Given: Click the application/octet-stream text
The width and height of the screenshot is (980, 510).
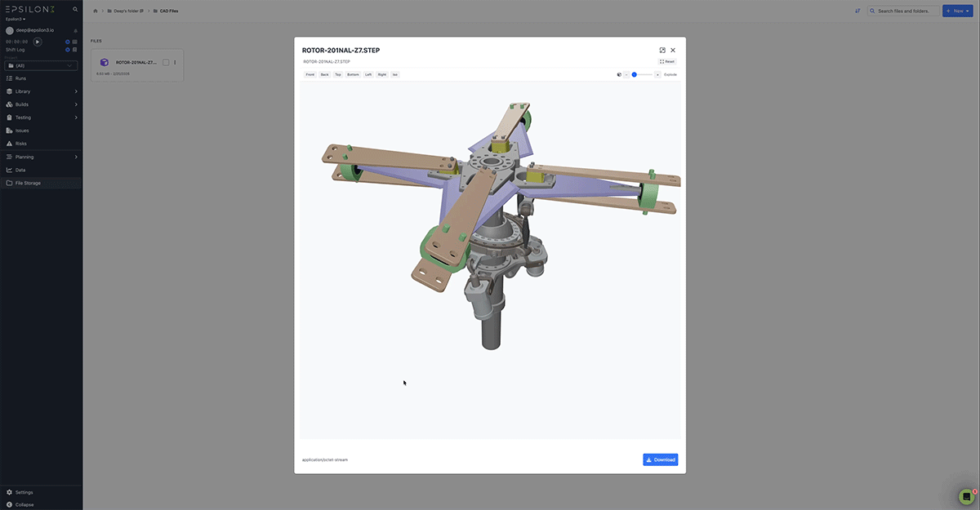Looking at the screenshot, I should (x=325, y=459).
